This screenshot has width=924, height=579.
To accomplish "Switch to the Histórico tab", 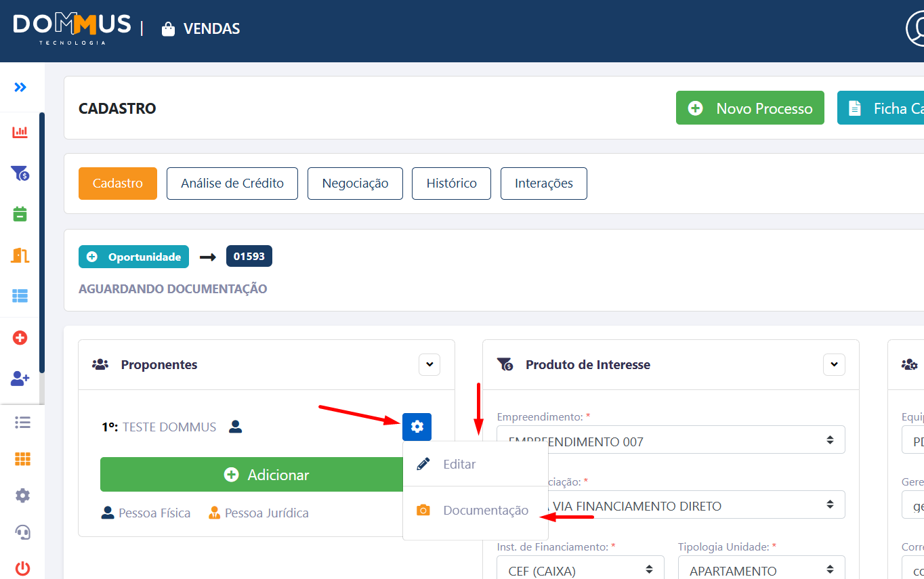I will click(451, 184).
